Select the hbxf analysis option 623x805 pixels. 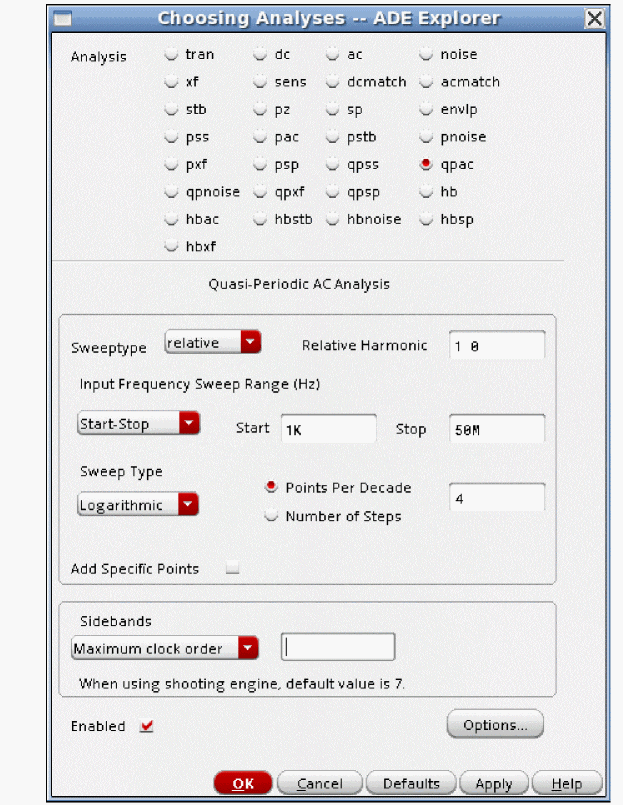click(x=171, y=246)
